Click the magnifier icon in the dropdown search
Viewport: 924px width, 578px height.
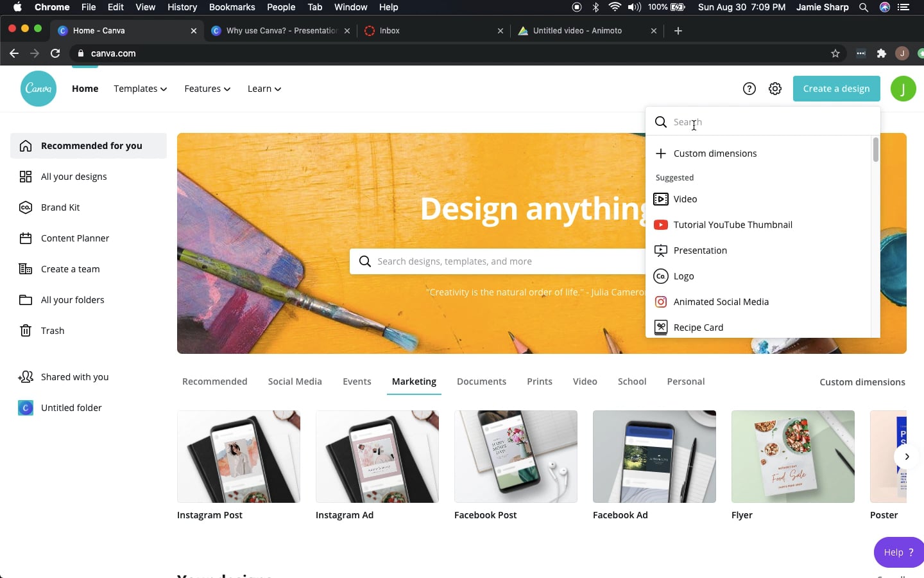(x=661, y=122)
